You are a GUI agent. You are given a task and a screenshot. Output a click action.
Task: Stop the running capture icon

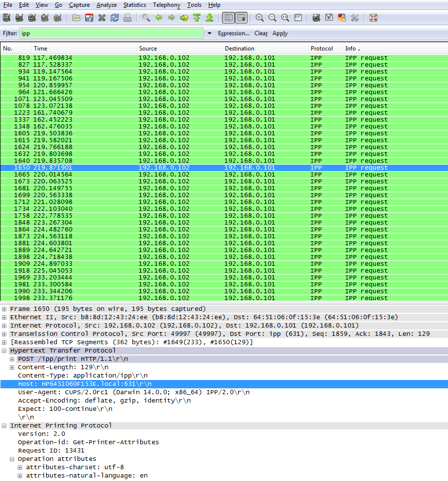[45, 18]
